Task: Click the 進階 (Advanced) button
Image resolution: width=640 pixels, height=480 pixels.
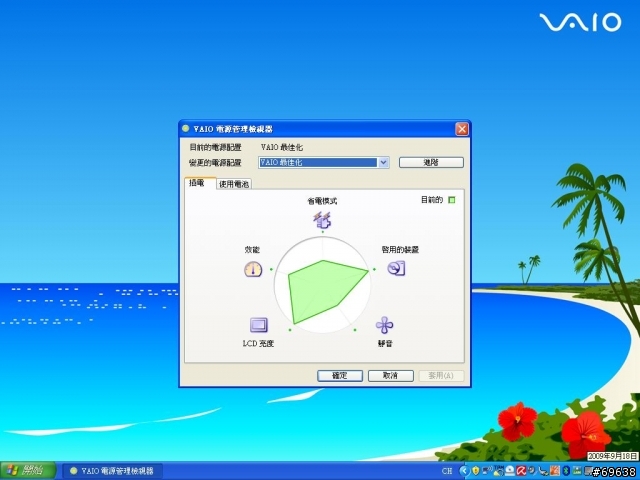Action: (431, 162)
